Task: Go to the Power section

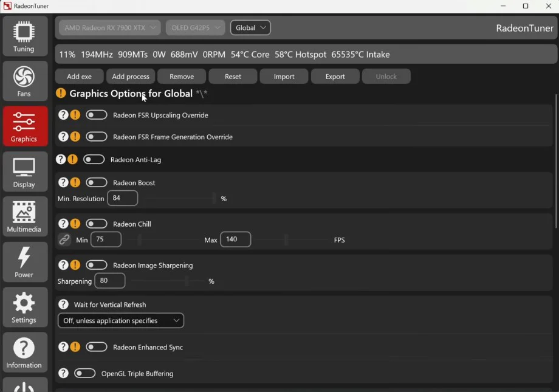Action: tap(24, 263)
